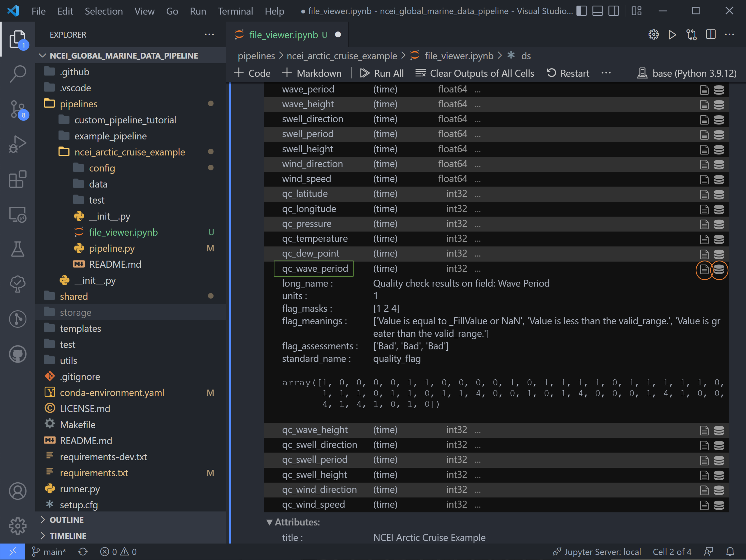
Task: Open the Search view icon
Action: click(x=18, y=74)
